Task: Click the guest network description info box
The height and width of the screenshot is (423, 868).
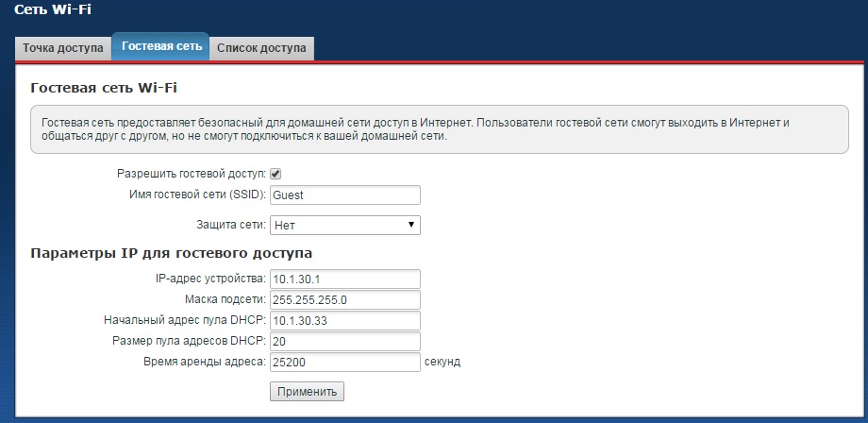Action: [x=433, y=129]
